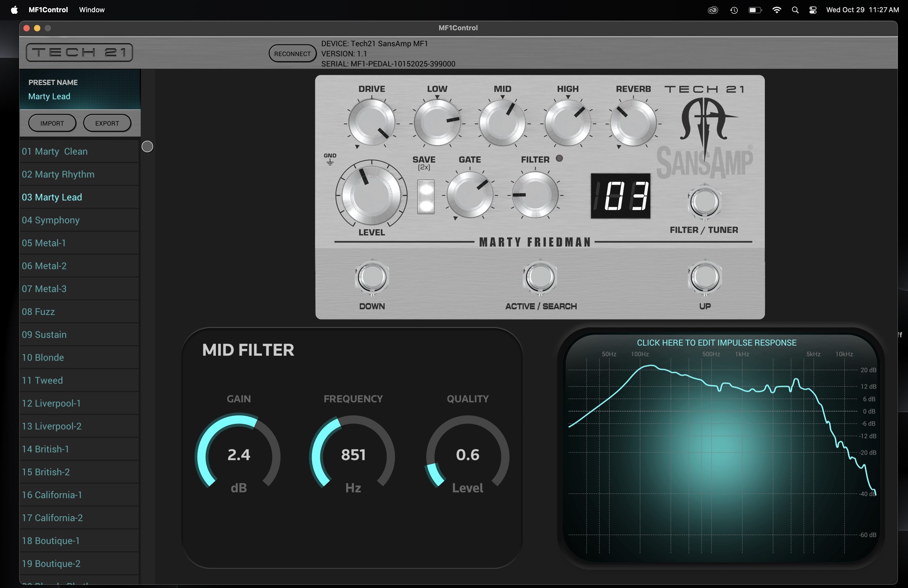The width and height of the screenshot is (908, 588).
Task: Toggle the FILTER indicator LED
Action: 559,158
